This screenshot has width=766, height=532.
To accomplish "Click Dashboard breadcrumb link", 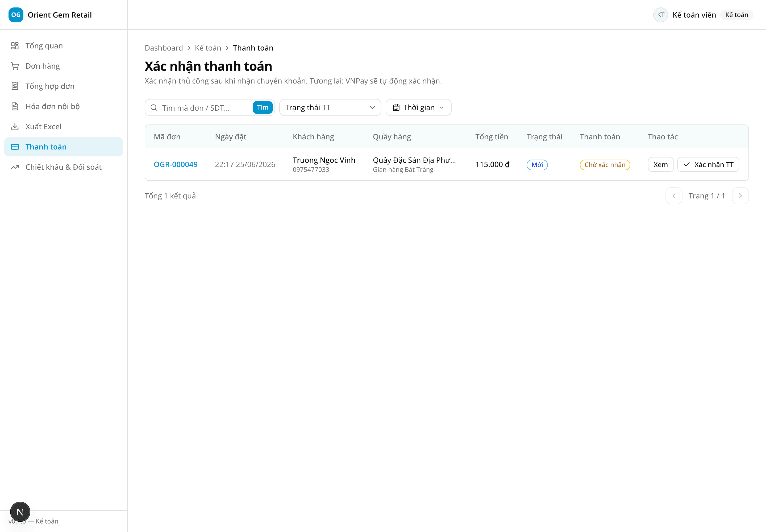I will tap(164, 48).
